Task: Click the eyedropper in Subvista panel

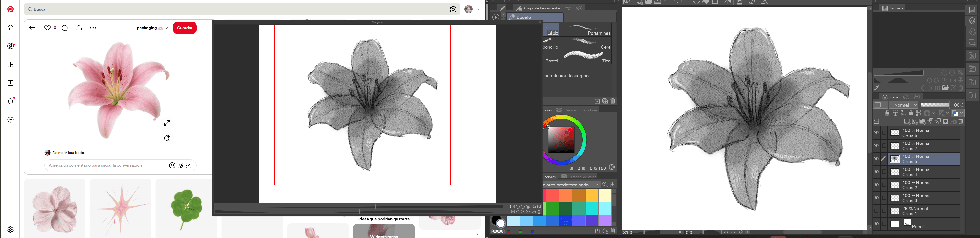Action: tap(877, 88)
